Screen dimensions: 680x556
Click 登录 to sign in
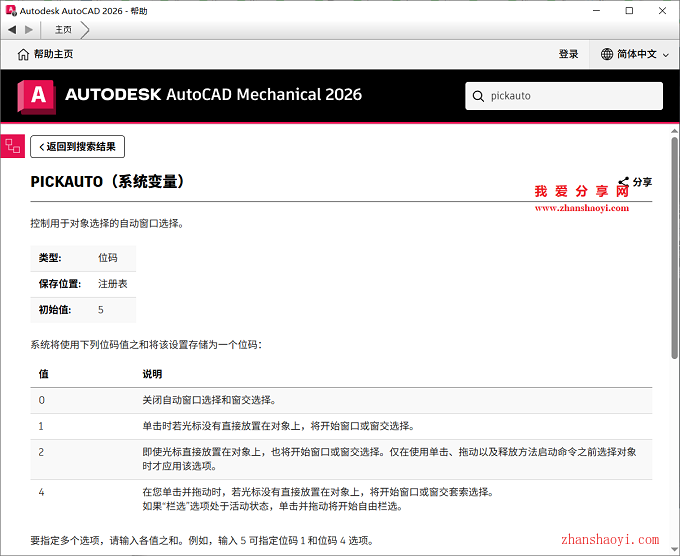(x=568, y=54)
